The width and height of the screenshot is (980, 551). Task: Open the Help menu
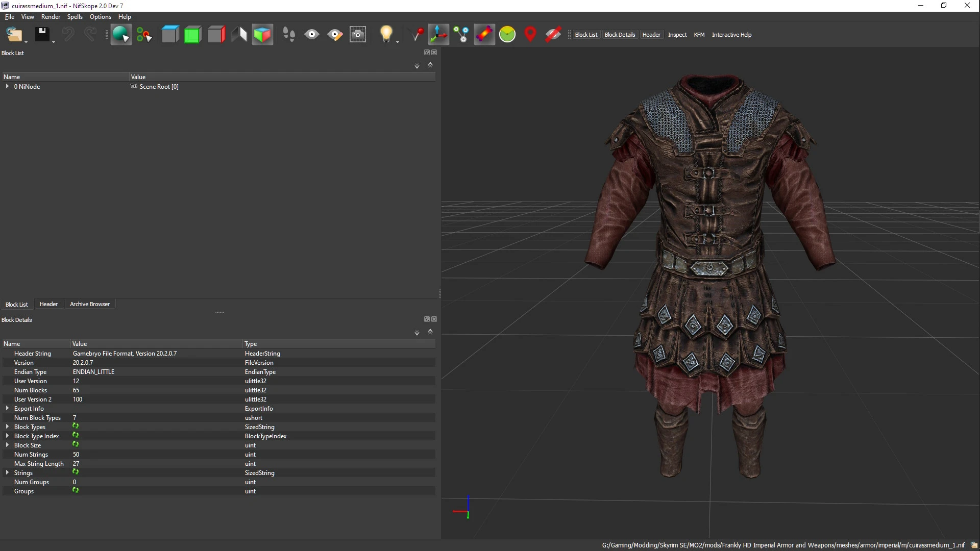(125, 17)
